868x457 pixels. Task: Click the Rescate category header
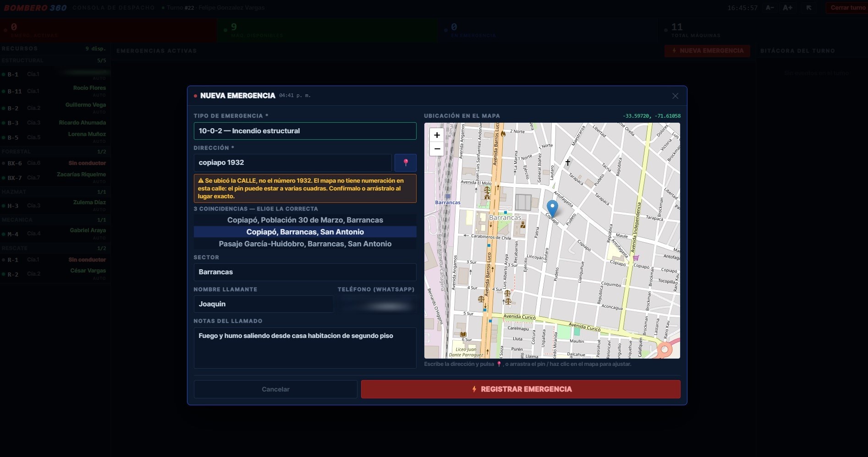pyautogui.click(x=55, y=248)
